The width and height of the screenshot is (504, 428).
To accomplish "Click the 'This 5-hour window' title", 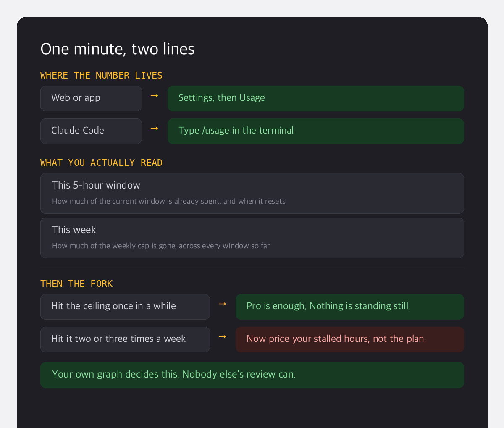I will 96,185.
